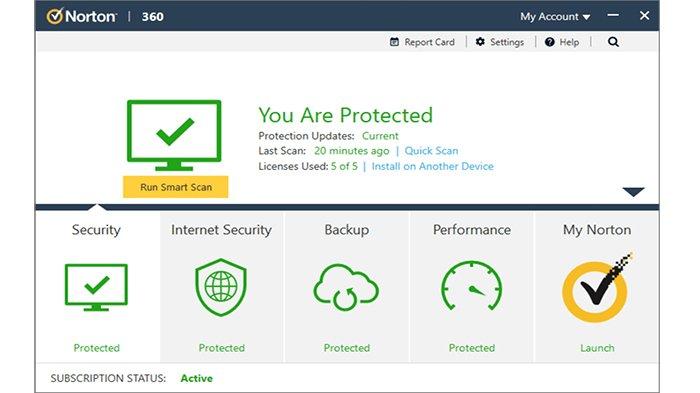
Task: Click the Internet Security shield globe icon
Action: click(x=221, y=287)
